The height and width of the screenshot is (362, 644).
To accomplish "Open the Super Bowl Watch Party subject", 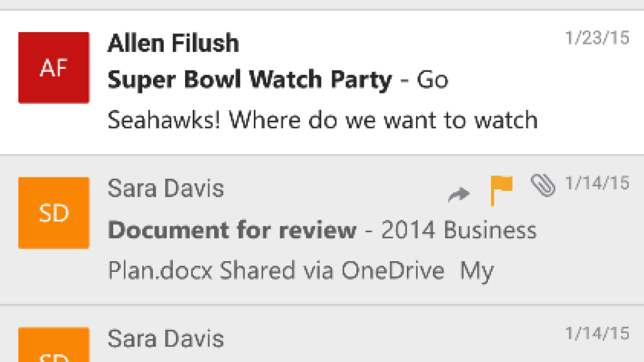I will [250, 80].
